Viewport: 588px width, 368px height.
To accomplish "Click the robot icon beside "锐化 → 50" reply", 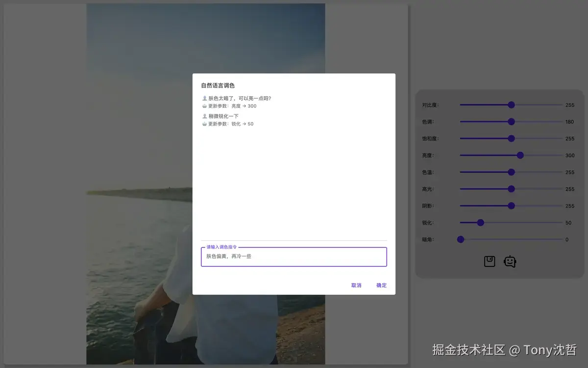I will (x=204, y=124).
